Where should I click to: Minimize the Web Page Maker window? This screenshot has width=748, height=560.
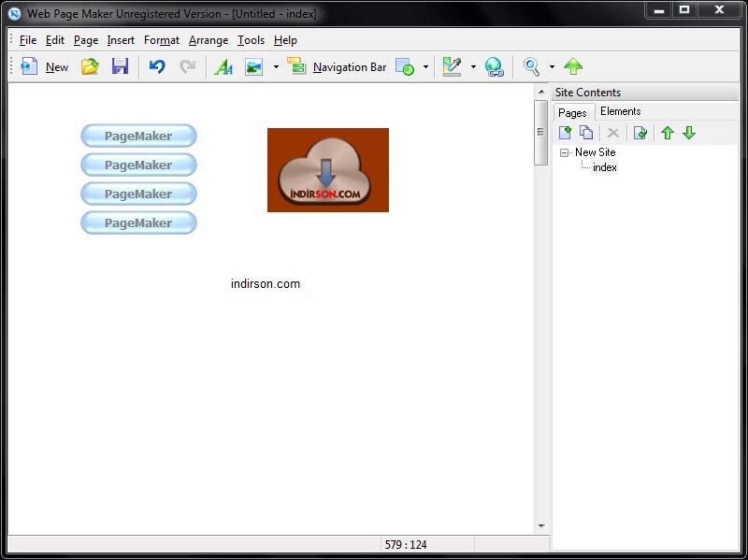pos(659,10)
